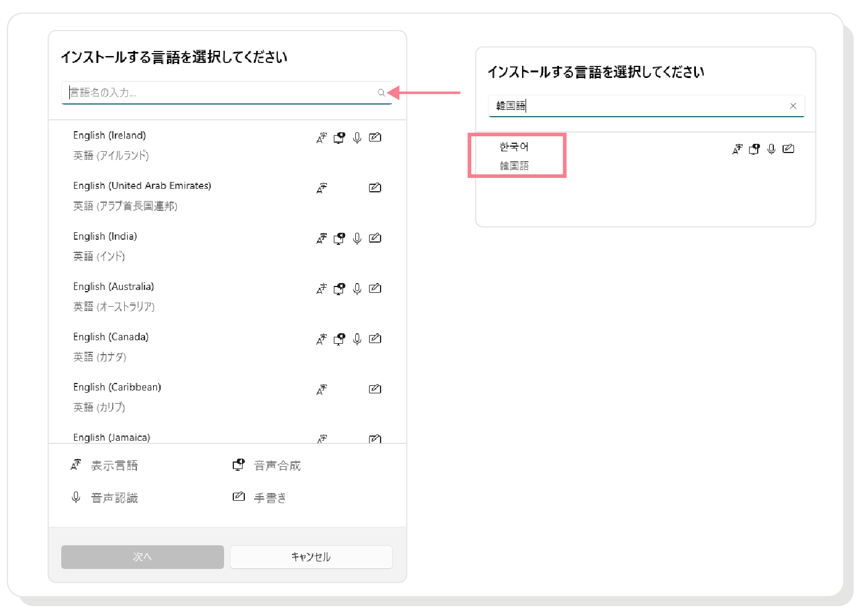Click the キャンセル button
The height and width of the screenshot is (614, 868).
click(x=311, y=557)
